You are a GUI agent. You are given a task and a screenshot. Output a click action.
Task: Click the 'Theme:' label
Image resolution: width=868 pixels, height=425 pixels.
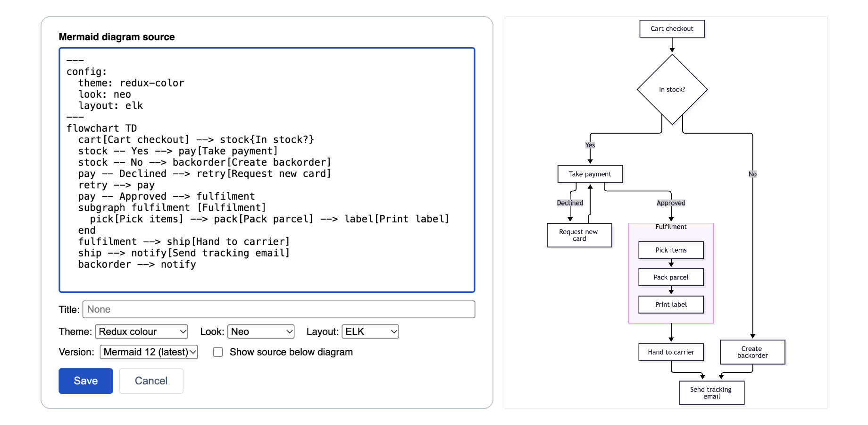pyautogui.click(x=75, y=331)
